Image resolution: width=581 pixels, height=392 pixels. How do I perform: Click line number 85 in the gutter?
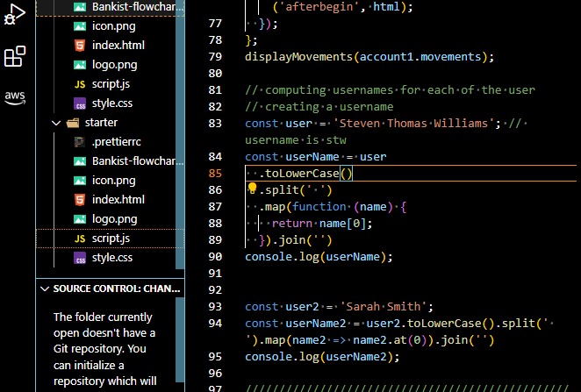215,174
